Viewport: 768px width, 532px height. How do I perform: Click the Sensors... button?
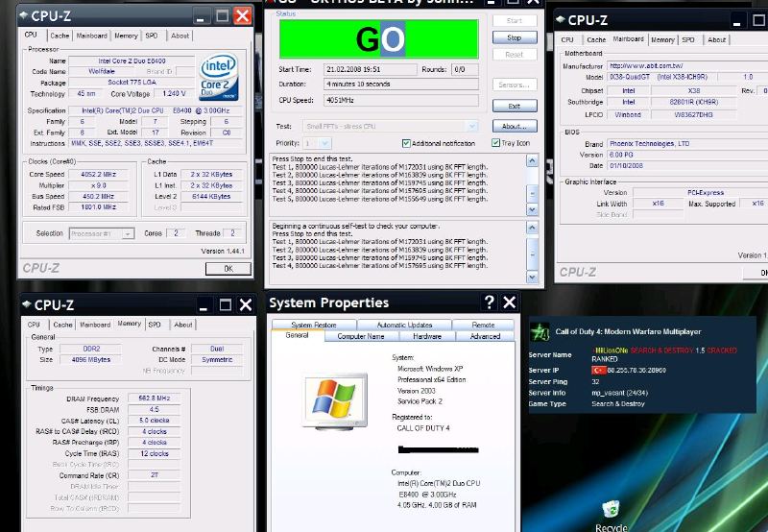515,85
